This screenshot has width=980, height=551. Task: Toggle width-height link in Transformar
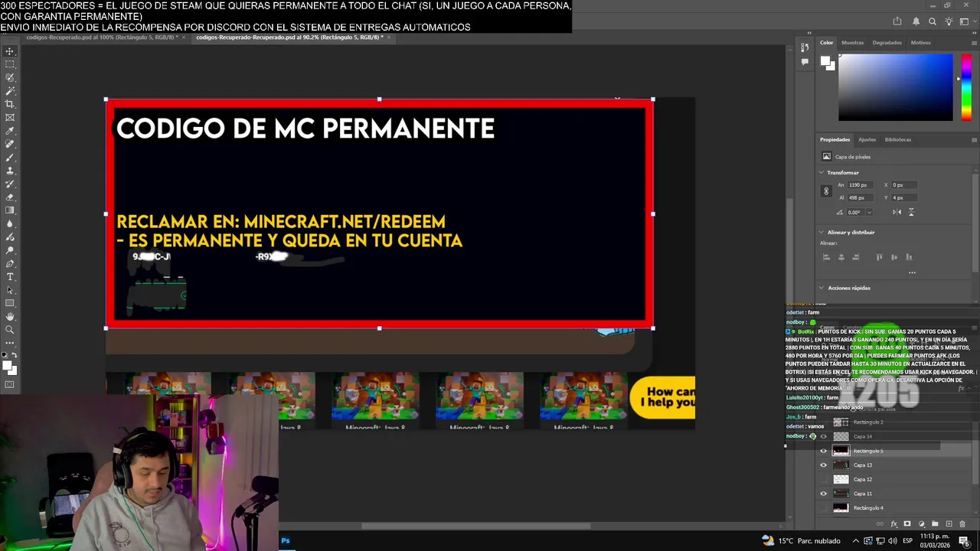[826, 191]
